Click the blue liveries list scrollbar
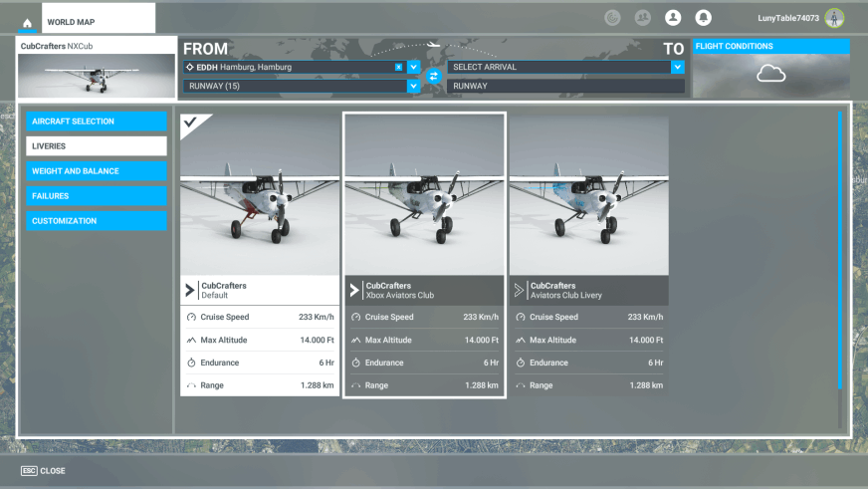This screenshot has height=489, width=868. pyautogui.click(x=839, y=249)
